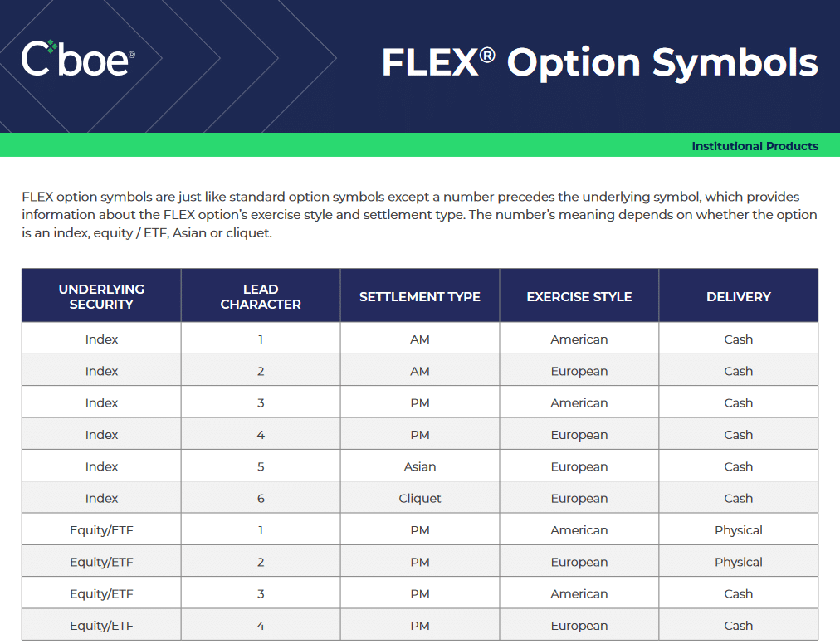Select the last Equity/ETF cell in table
The height and width of the screenshot is (644, 840).
pyautogui.click(x=101, y=626)
